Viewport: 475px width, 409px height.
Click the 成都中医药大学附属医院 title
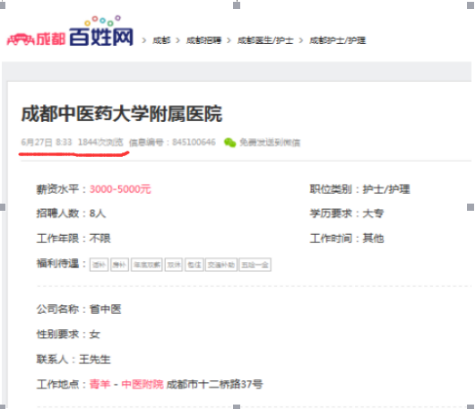[122, 114]
